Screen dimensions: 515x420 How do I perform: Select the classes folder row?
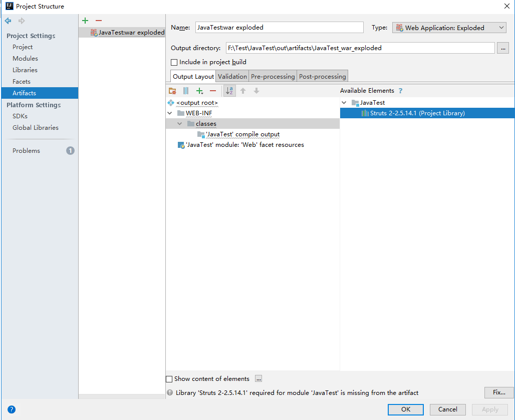point(252,124)
